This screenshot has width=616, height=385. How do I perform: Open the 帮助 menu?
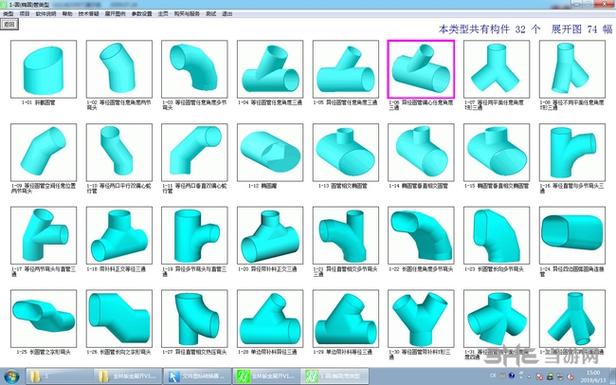point(67,14)
